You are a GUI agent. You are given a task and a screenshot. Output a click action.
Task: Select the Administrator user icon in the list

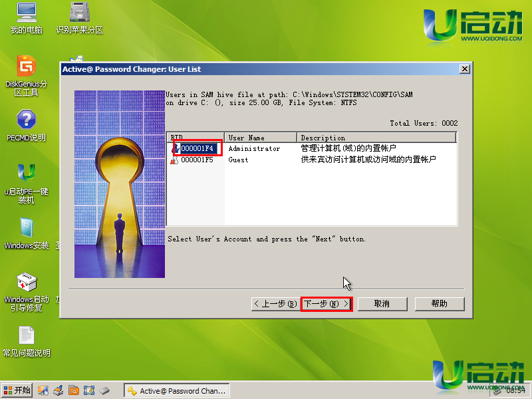(176, 148)
